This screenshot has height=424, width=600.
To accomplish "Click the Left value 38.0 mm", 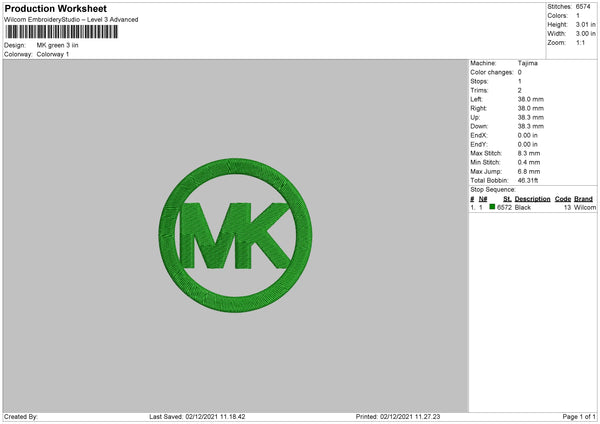I will (x=531, y=99).
